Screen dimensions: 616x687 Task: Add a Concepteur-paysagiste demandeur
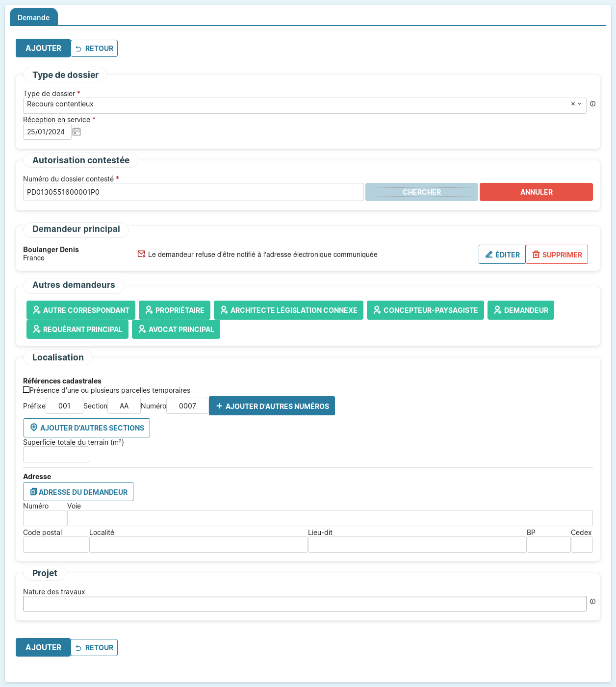[x=425, y=310]
